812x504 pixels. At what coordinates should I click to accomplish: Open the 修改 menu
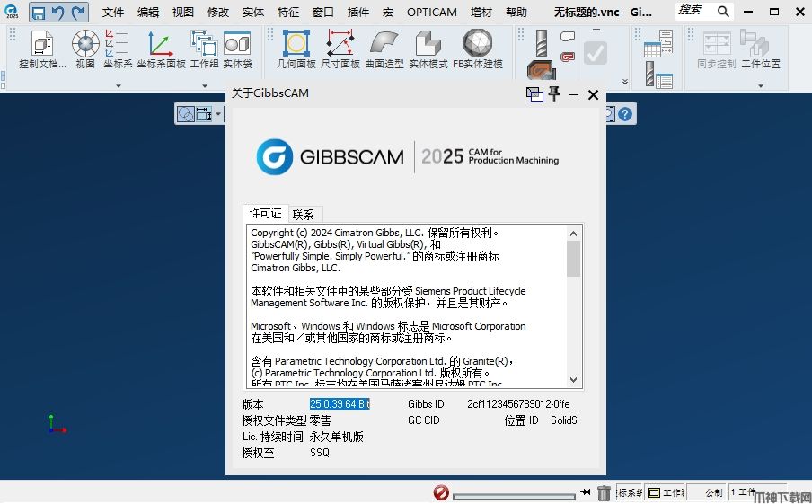(x=218, y=12)
